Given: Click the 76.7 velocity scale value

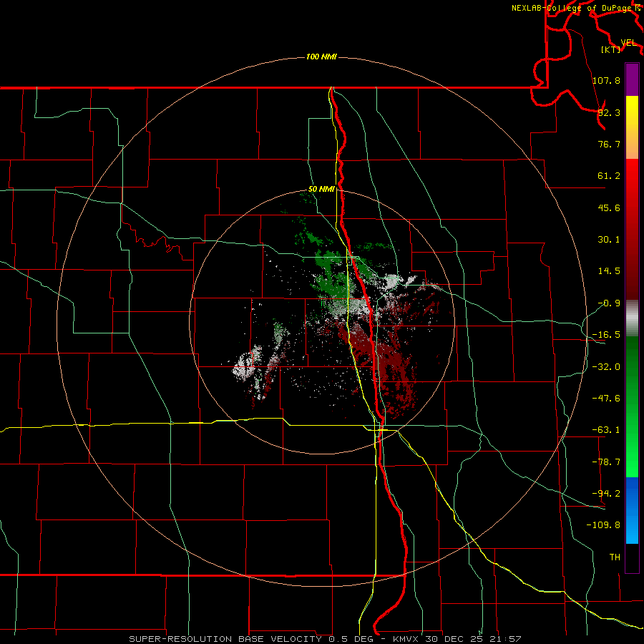Looking at the screenshot, I should coord(609,144).
